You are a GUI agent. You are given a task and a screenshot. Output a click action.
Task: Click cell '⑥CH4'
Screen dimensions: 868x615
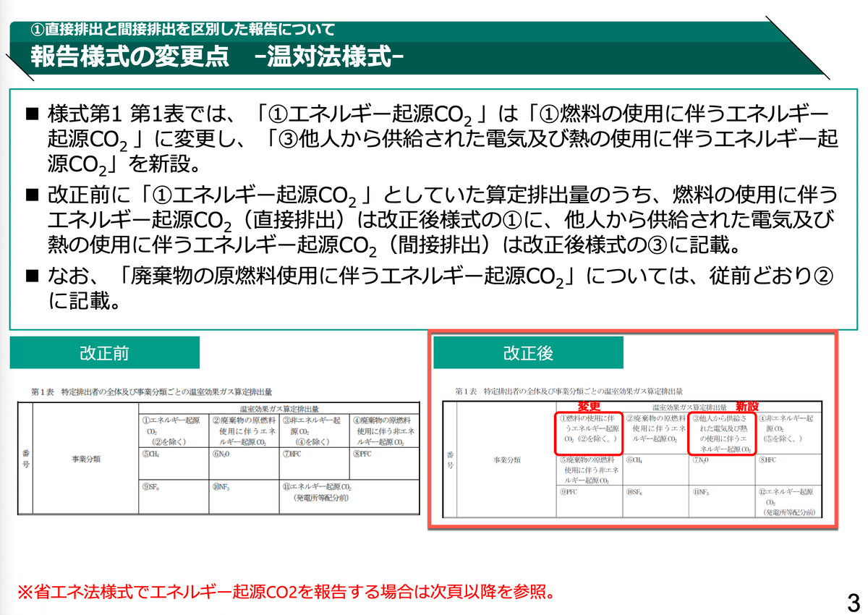(655, 470)
